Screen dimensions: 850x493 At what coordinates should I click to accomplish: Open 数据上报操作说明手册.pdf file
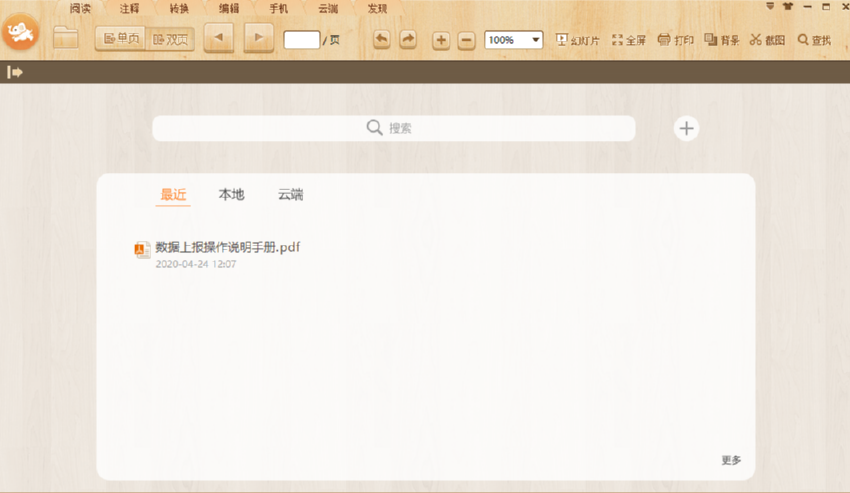228,247
